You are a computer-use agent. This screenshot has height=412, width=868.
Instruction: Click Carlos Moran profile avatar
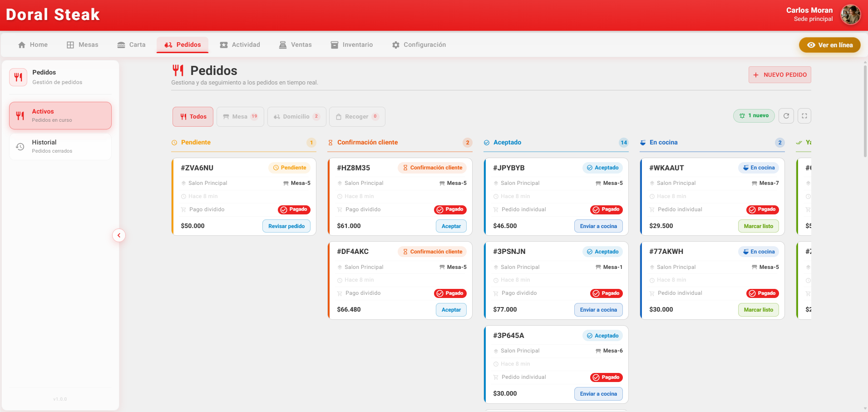pyautogui.click(x=850, y=15)
